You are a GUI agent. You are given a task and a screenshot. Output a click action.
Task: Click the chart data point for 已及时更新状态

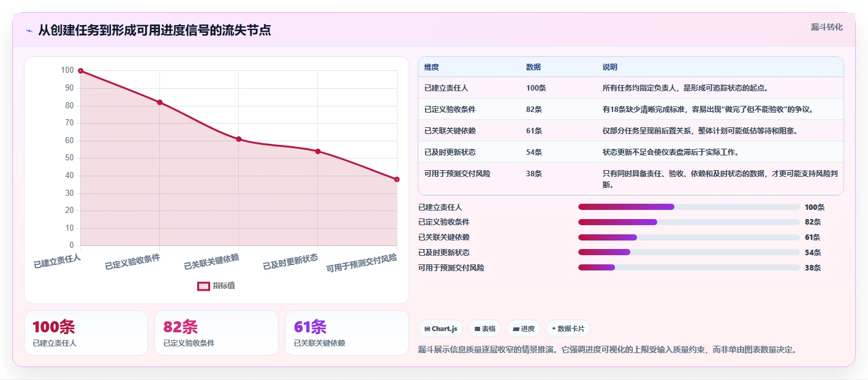coord(318,151)
